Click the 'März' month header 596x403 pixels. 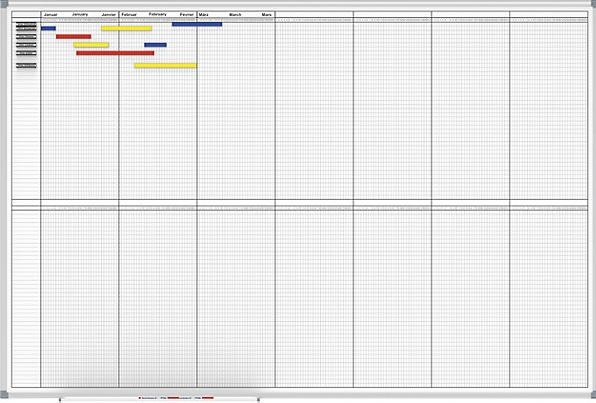pyautogui.click(x=204, y=14)
